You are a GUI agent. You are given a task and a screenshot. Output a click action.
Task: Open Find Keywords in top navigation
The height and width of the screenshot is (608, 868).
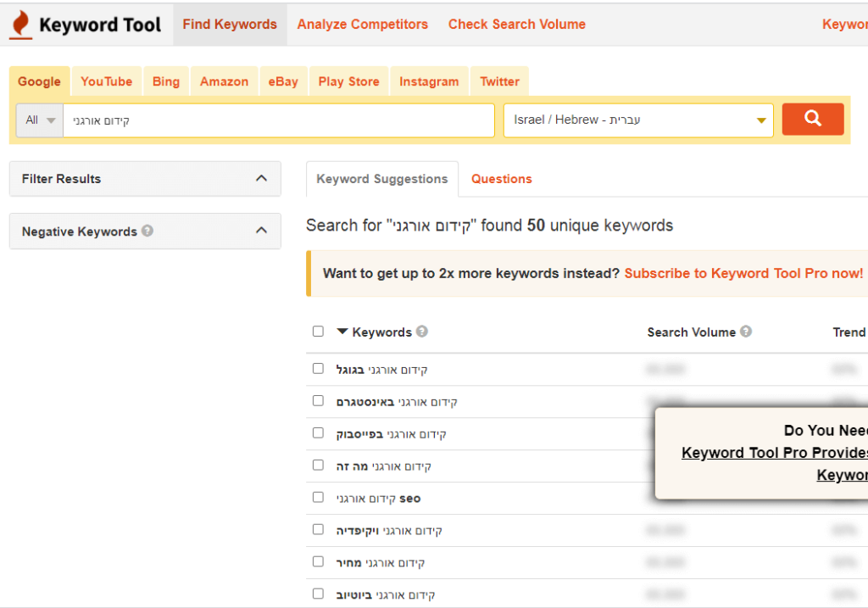click(230, 25)
